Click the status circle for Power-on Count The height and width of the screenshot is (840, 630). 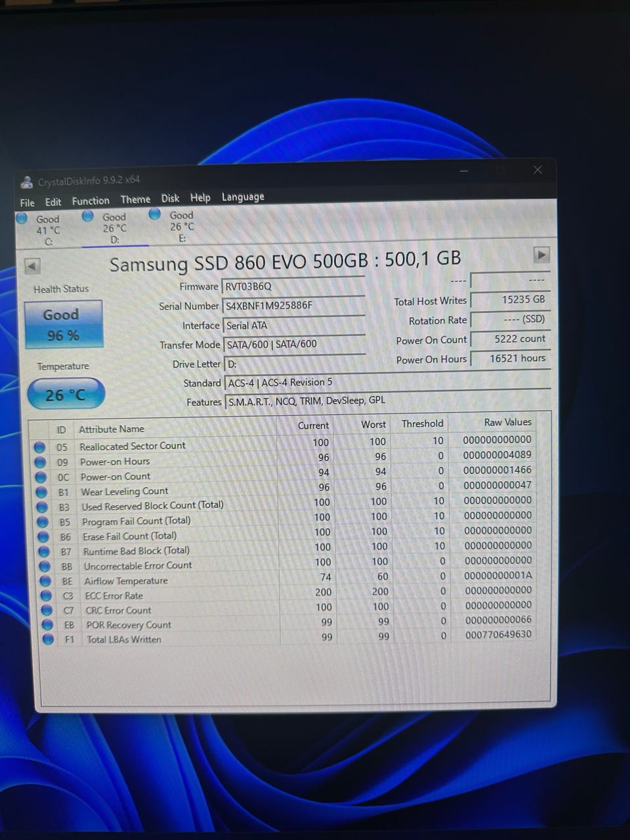point(41,477)
